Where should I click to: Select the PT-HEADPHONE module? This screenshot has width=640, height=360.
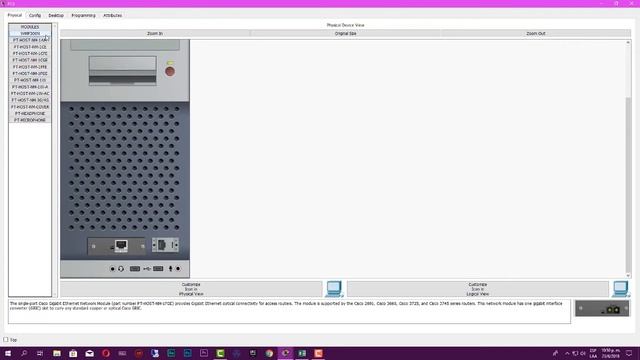(x=30, y=113)
